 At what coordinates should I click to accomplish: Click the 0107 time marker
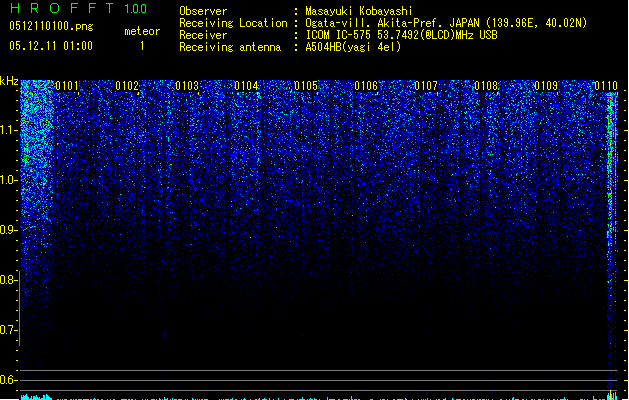pyautogui.click(x=426, y=86)
